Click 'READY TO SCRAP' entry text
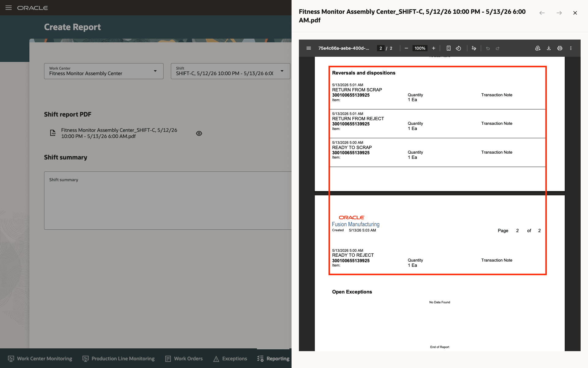588x368 pixels. (352, 148)
